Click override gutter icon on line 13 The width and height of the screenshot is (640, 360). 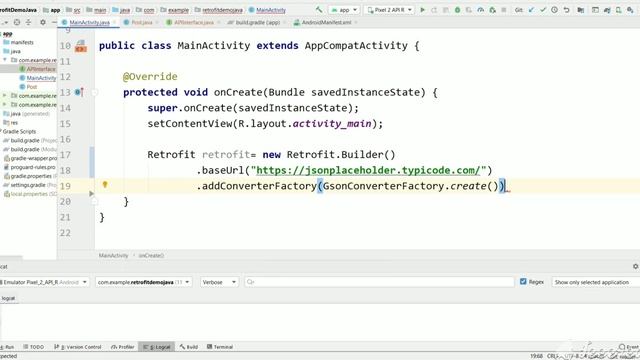pyautogui.click(x=79, y=92)
